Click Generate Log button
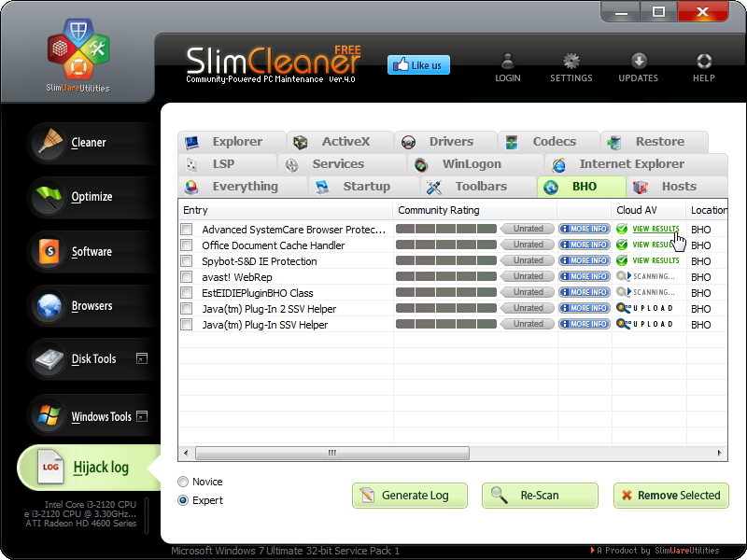747x560 pixels. (x=410, y=496)
